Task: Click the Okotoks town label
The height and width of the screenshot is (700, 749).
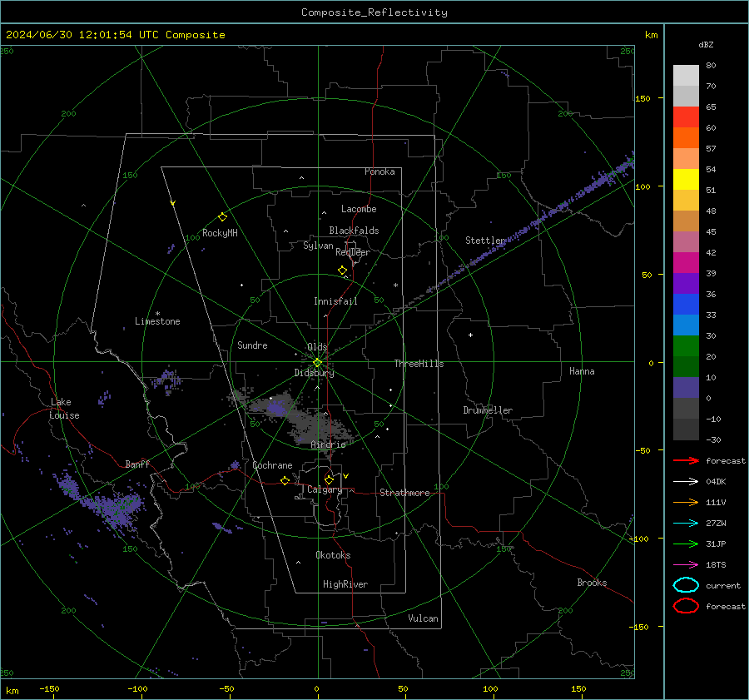Action: point(333,555)
